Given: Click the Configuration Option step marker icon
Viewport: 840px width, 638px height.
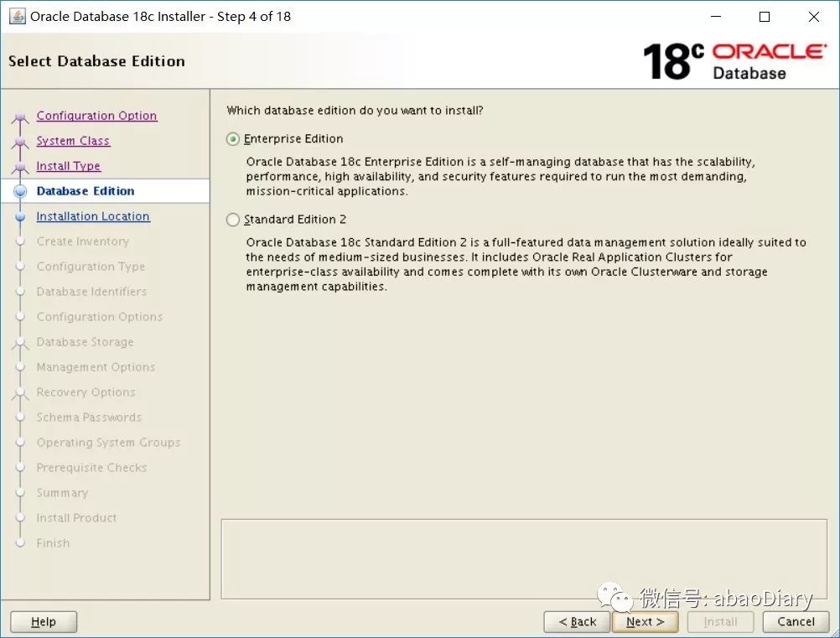Looking at the screenshot, I should tap(20, 117).
